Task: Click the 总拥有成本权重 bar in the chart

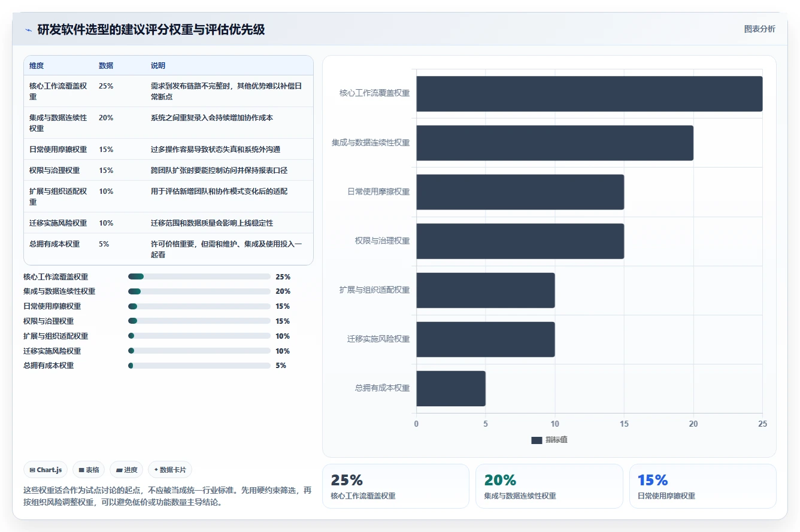Action: click(451, 388)
